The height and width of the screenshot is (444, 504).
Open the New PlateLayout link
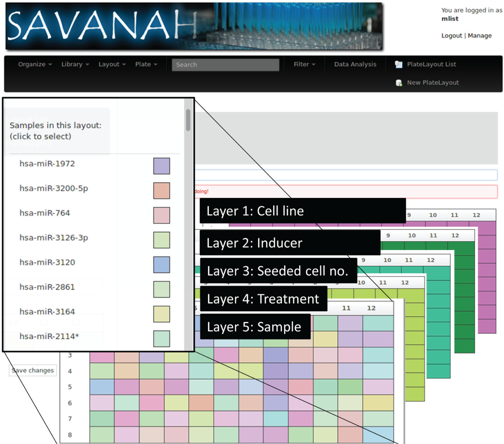pos(433,83)
